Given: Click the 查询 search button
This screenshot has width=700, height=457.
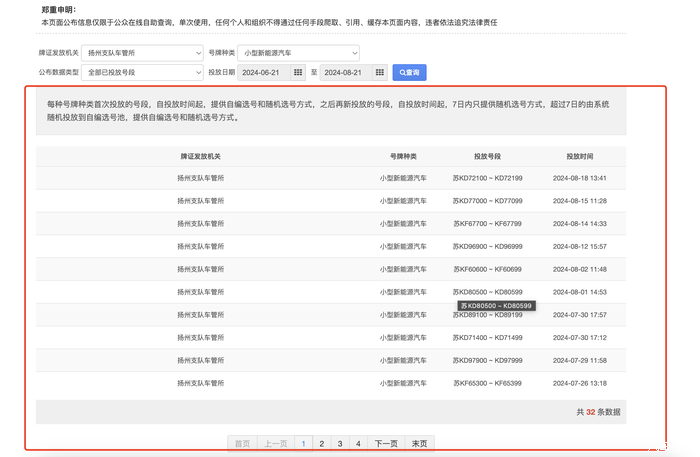Looking at the screenshot, I should point(409,73).
